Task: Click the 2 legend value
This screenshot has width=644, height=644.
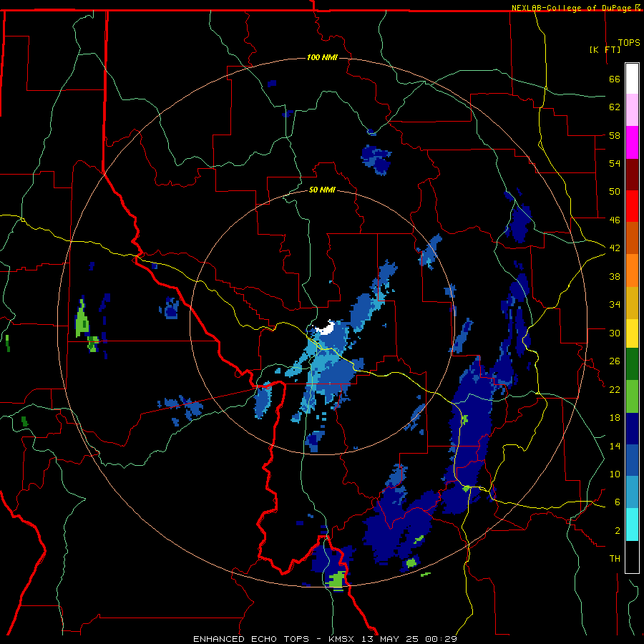Action: (x=618, y=531)
